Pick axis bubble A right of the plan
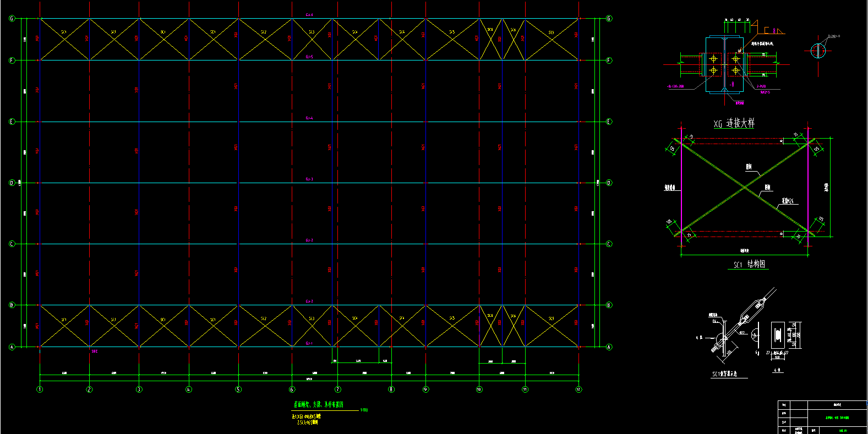Viewport: 868px width, 434px height. 609,347
